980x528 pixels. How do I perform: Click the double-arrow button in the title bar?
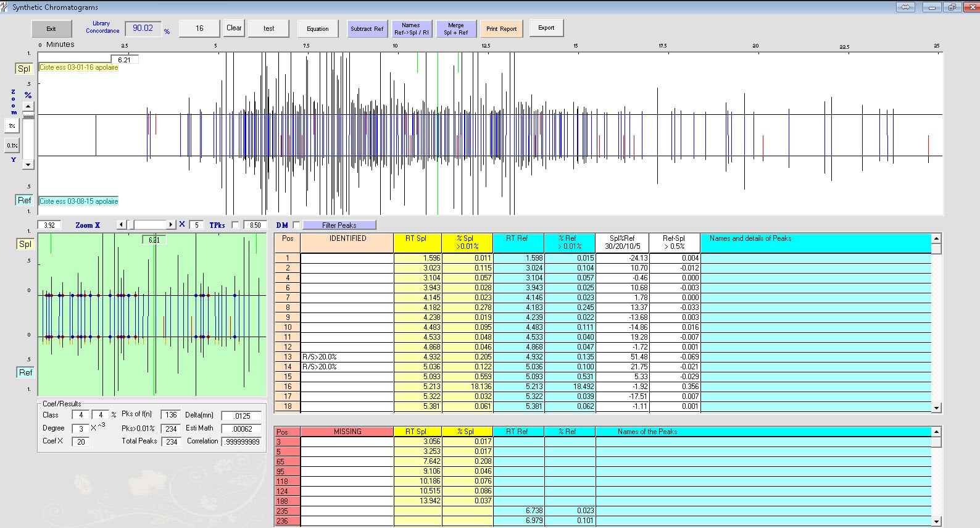tap(906, 7)
